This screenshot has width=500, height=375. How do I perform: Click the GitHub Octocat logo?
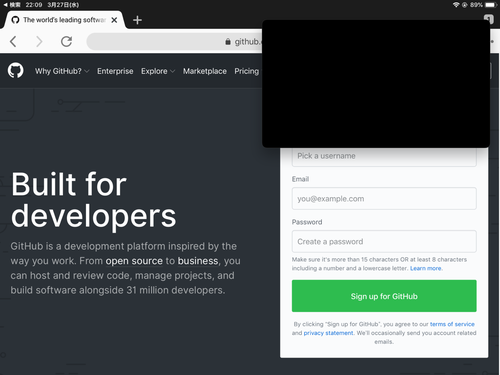click(x=16, y=71)
